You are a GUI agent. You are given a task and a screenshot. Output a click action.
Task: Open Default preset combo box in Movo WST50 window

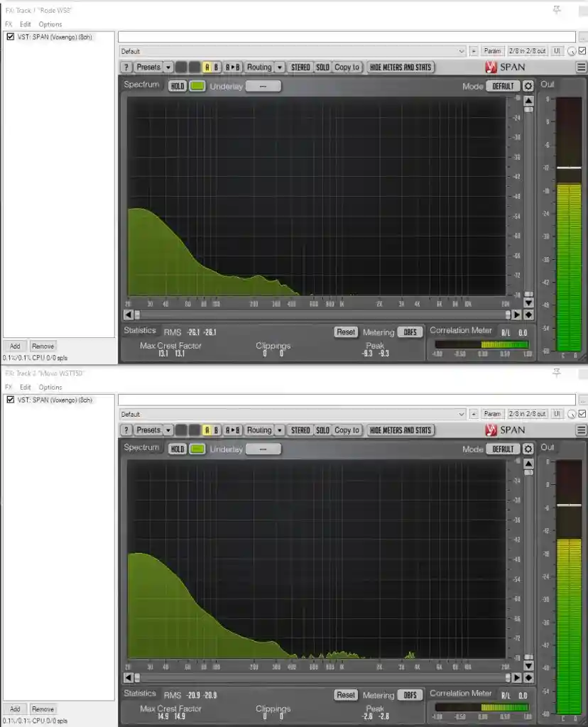293,414
